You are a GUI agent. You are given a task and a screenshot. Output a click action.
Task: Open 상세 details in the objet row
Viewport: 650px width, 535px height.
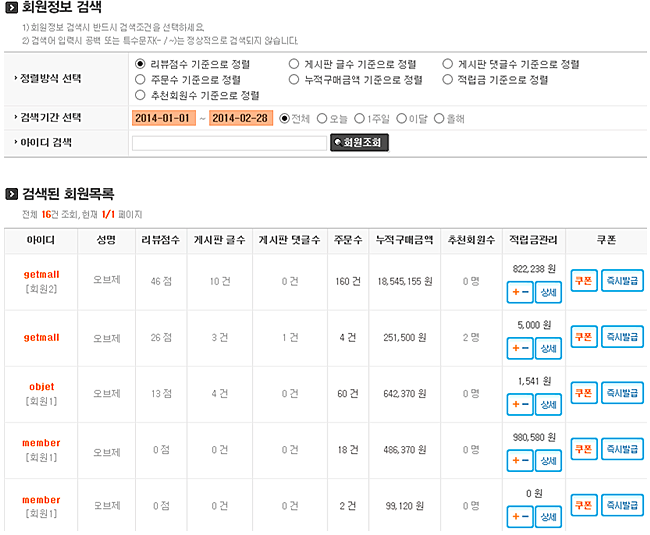[547, 404]
